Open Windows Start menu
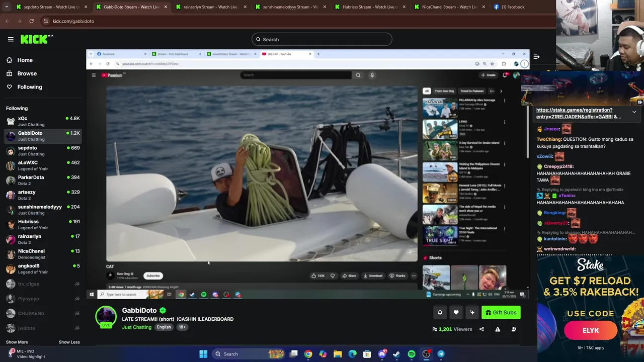Viewport: 644px width, 362px height. (203, 354)
